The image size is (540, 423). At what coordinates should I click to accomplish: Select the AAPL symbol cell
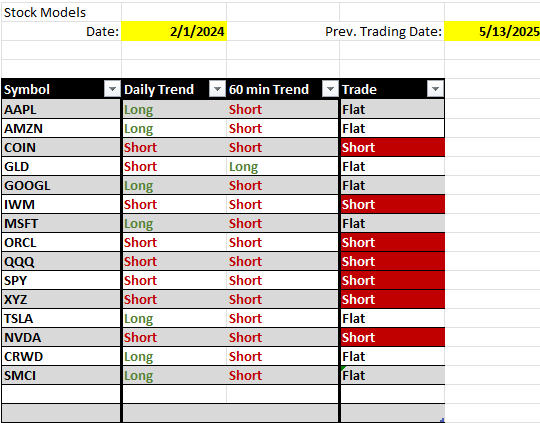click(61, 109)
